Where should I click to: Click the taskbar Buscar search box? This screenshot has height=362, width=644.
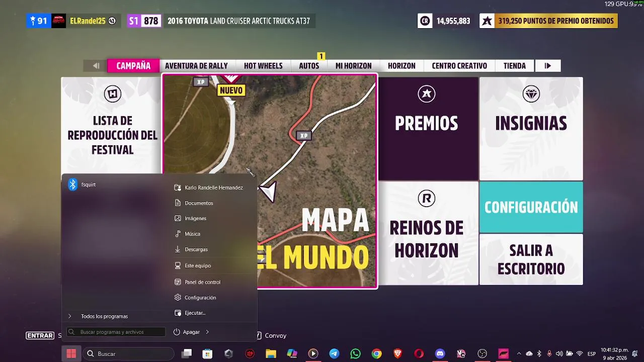point(129,354)
